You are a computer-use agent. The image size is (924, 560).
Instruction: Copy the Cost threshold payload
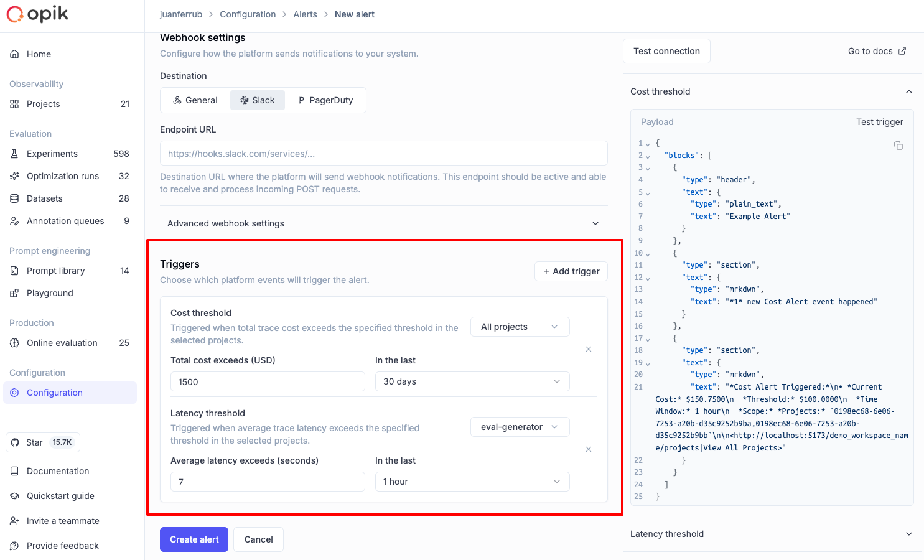[x=898, y=145]
